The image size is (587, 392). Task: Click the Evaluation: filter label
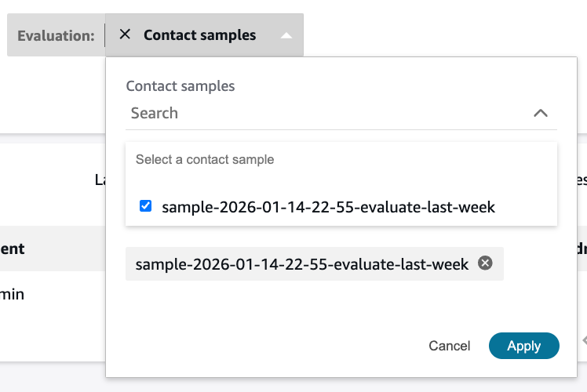pos(56,35)
